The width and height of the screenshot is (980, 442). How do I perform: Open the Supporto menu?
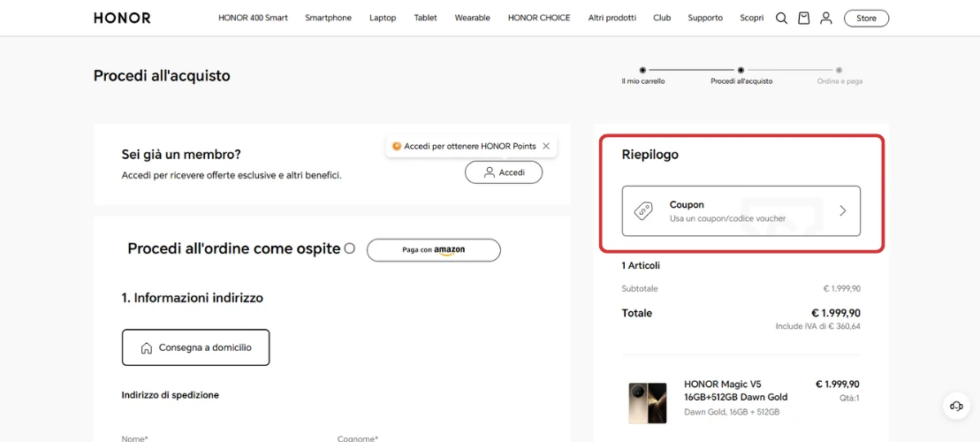tap(706, 19)
